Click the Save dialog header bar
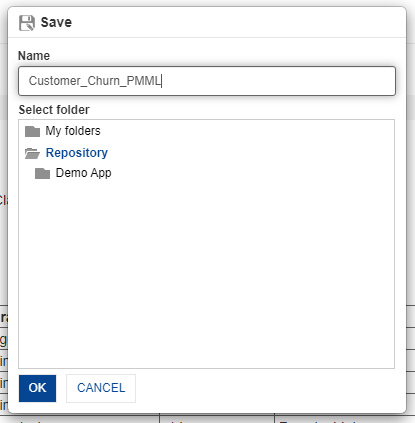The height and width of the screenshot is (423, 415). [x=207, y=22]
